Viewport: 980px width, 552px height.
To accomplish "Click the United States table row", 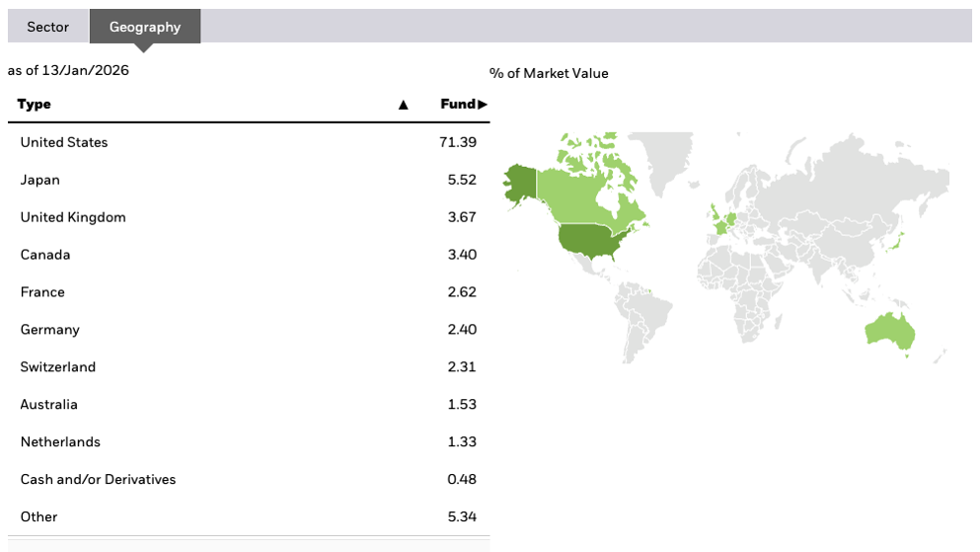I will point(64,142).
